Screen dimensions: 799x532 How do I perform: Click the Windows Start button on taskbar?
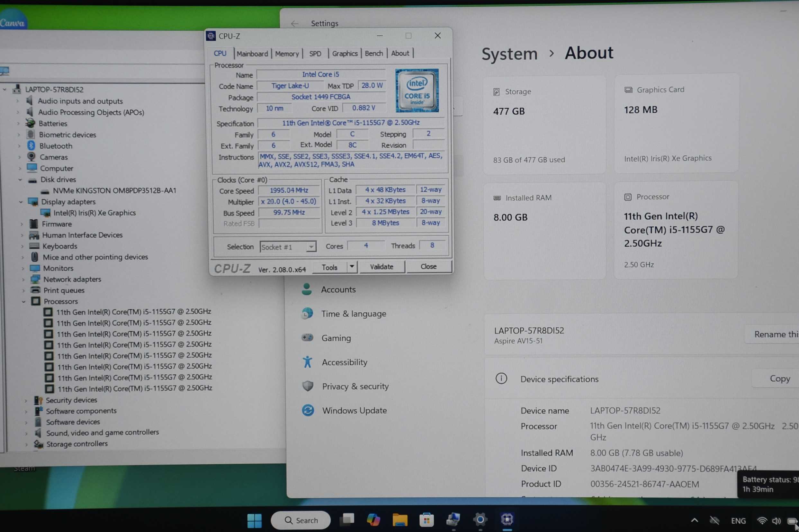[x=254, y=520]
